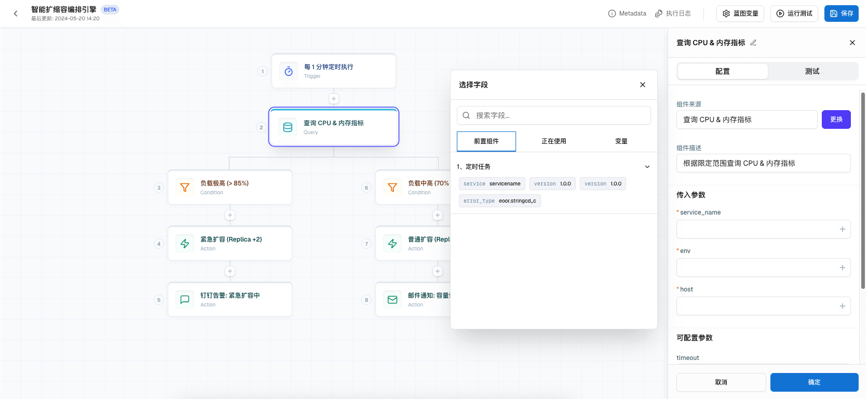Switch to the 测试 tab
868x400 pixels.
click(812, 71)
